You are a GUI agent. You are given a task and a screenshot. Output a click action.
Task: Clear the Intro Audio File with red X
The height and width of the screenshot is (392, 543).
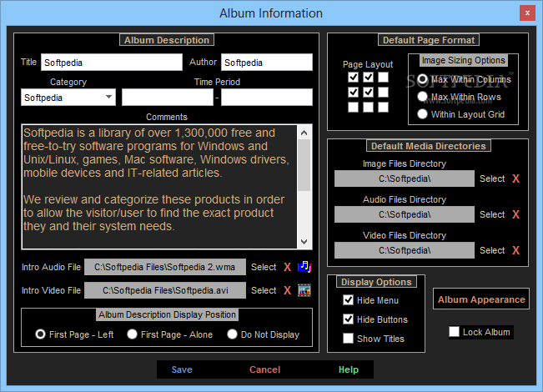pyautogui.click(x=288, y=267)
